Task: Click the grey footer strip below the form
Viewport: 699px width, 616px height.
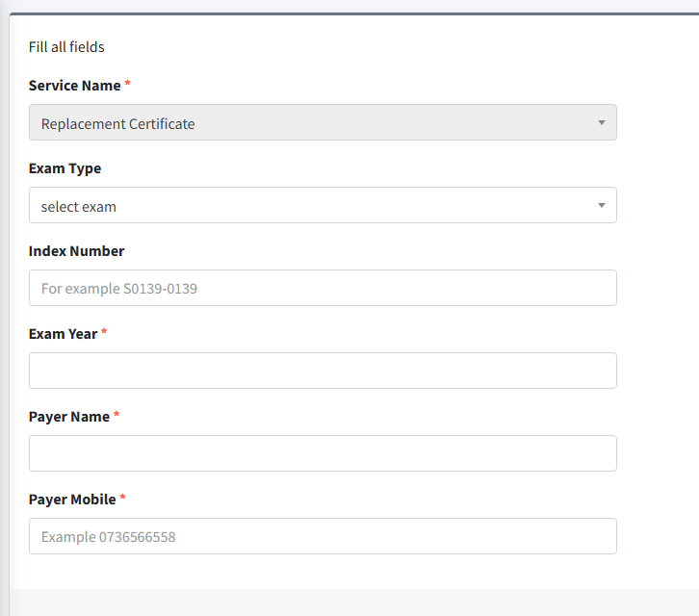Action: (x=349, y=602)
